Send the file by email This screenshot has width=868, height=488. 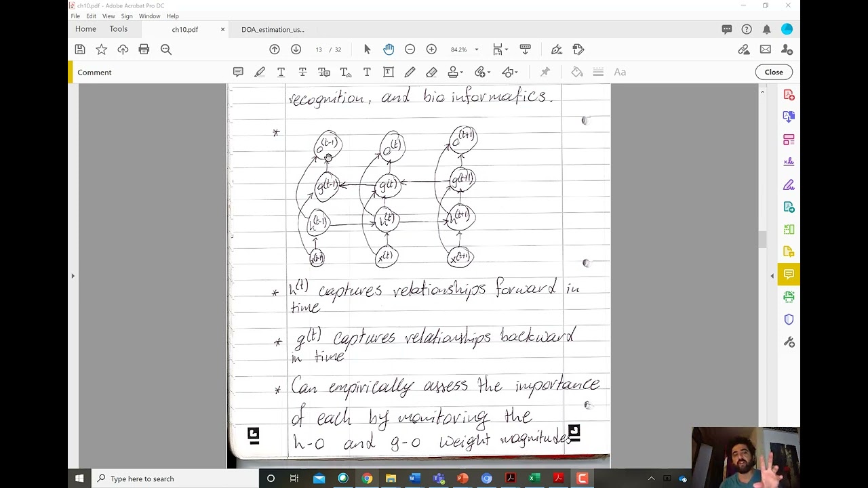pos(766,49)
